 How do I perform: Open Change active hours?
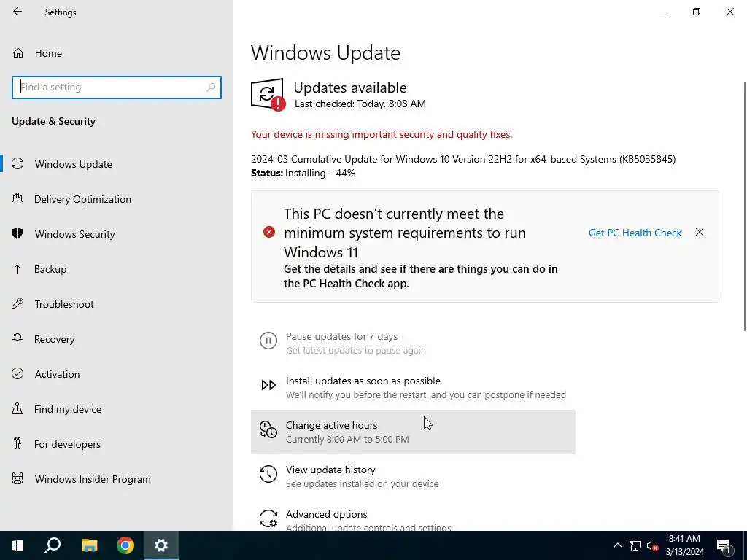pos(413,432)
